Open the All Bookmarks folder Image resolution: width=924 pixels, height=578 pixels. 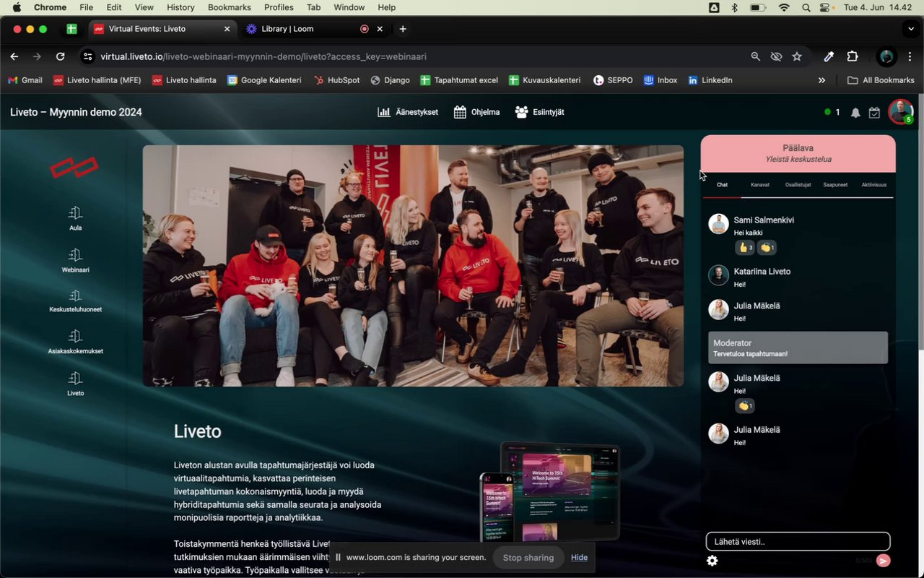coord(881,80)
